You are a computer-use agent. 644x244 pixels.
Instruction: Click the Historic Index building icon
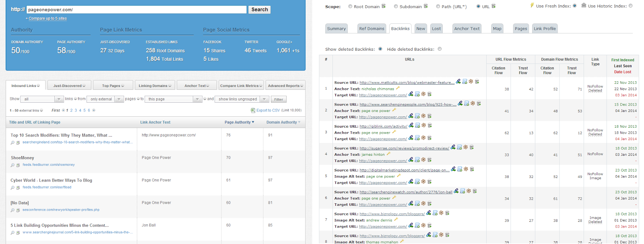(584, 5)
